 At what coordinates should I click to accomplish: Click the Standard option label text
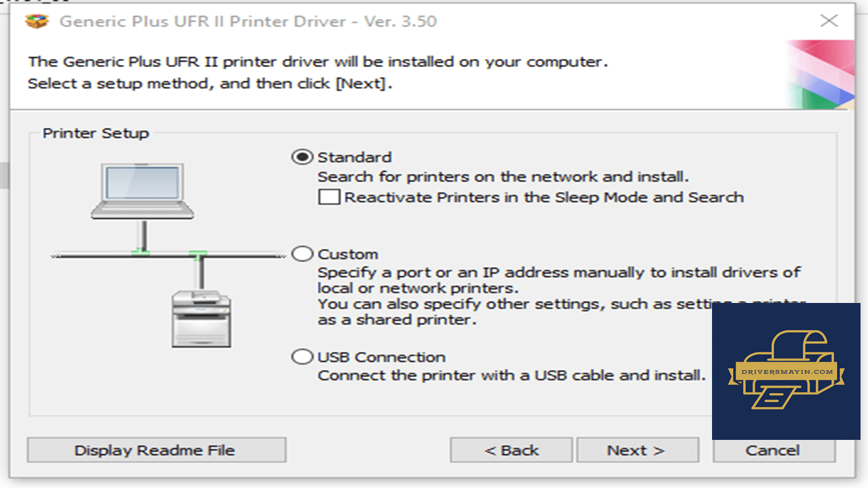(x=355, y=157)
